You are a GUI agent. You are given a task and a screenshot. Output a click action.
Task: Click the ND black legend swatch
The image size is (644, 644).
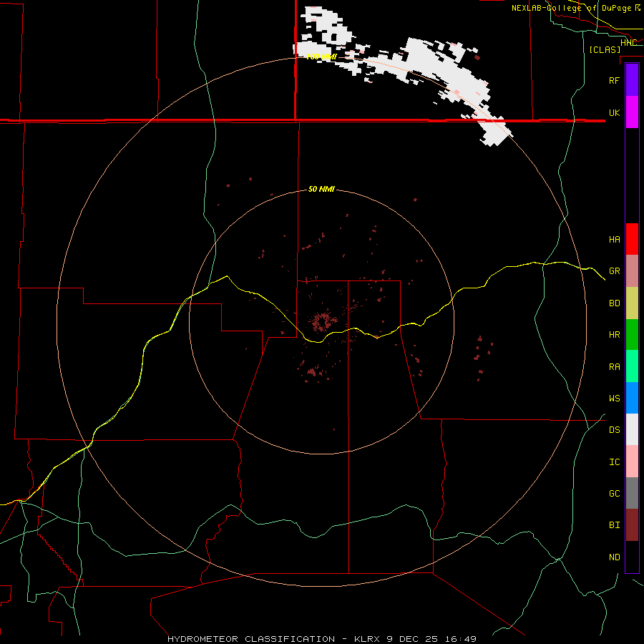(632, 557)
